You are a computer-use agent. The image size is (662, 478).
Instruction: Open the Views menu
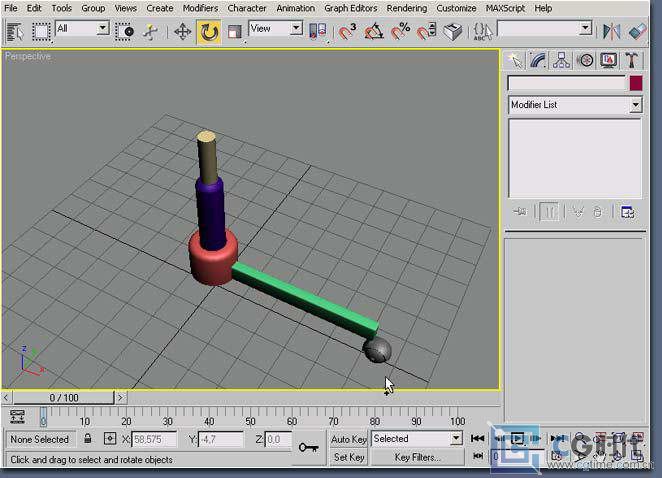[x=125, y=8]
